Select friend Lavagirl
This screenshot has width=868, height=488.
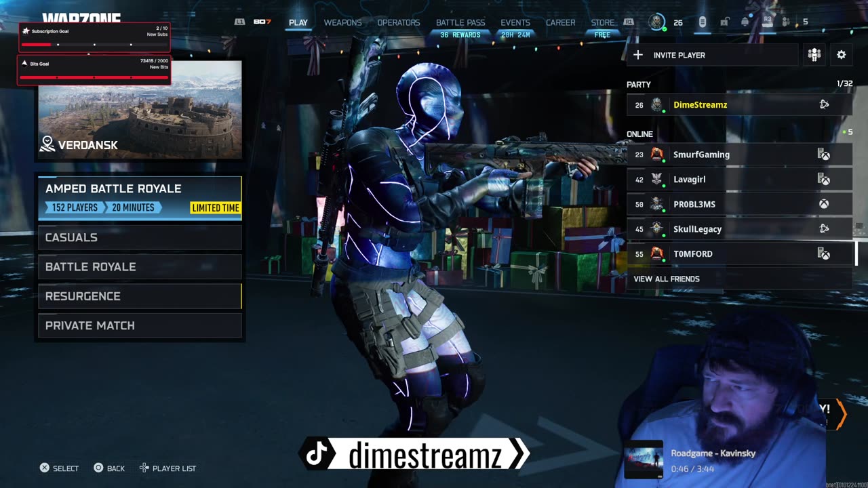click(x=739, y=180)
